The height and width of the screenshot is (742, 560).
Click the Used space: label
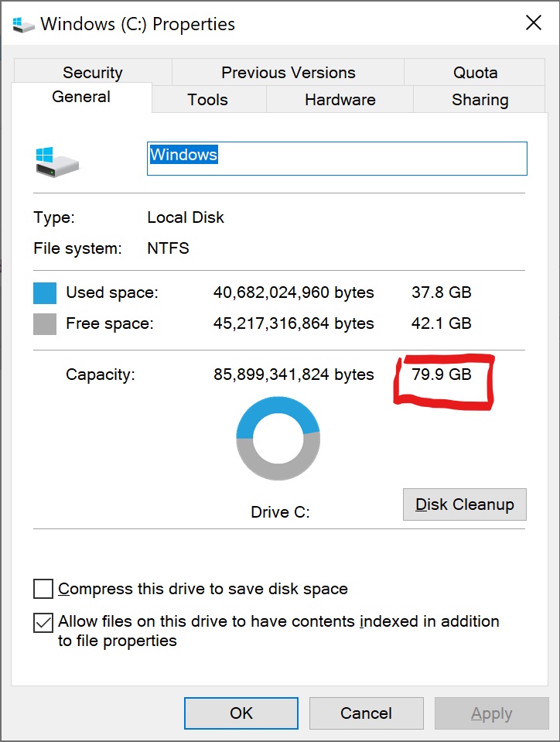[x=112, y=292]
